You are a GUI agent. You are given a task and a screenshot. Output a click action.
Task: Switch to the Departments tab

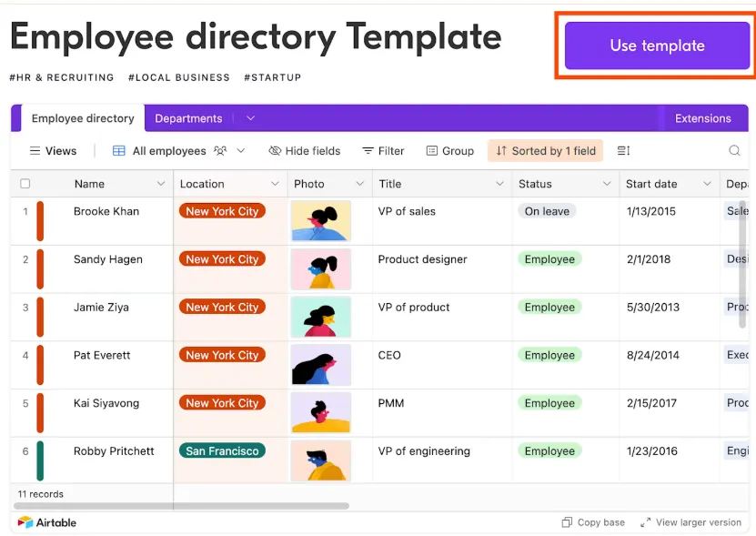coord(188,118)
